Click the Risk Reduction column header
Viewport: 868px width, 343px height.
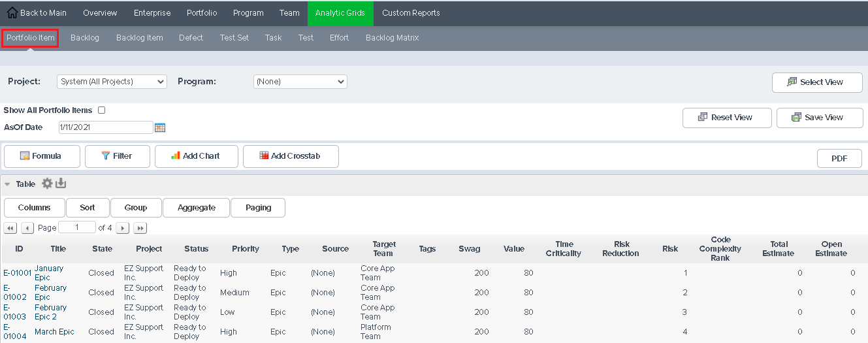coord(620,249)
